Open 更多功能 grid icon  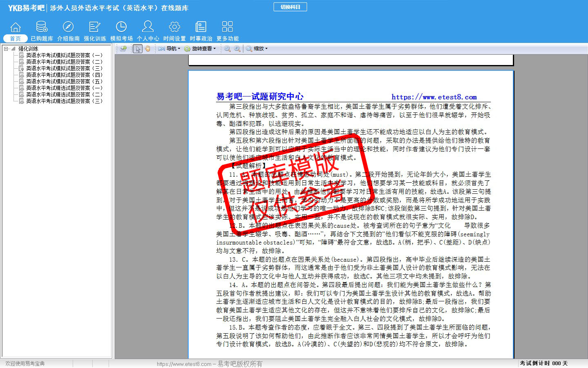click(x=227, y=31)
